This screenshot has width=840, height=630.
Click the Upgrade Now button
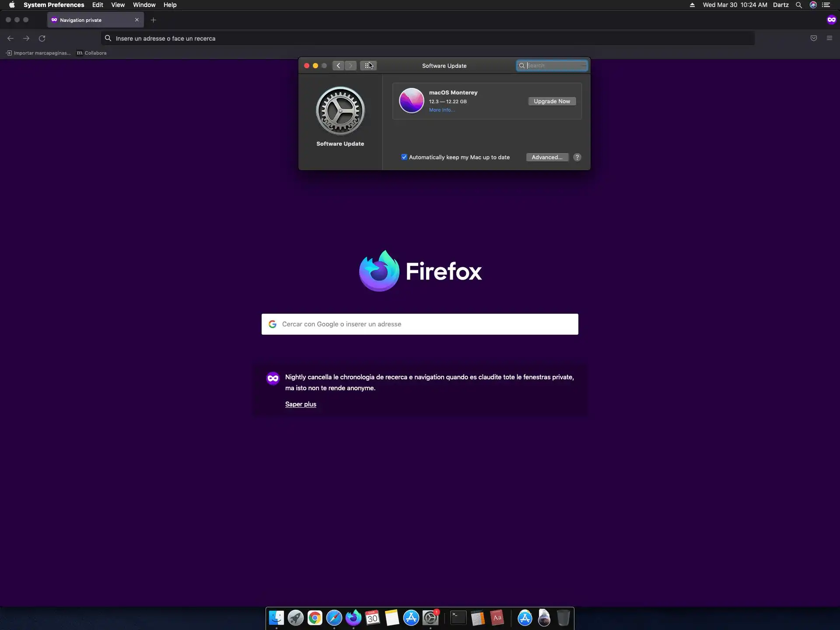point(552,101)
